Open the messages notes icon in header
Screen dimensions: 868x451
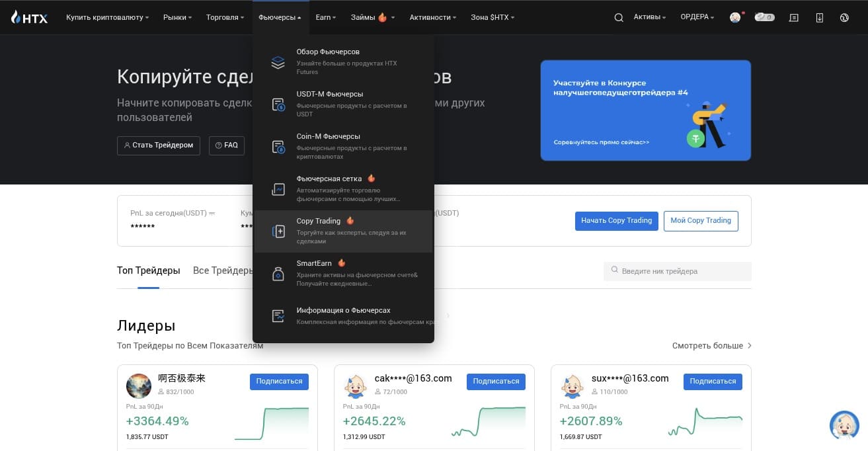coord(794,18)
